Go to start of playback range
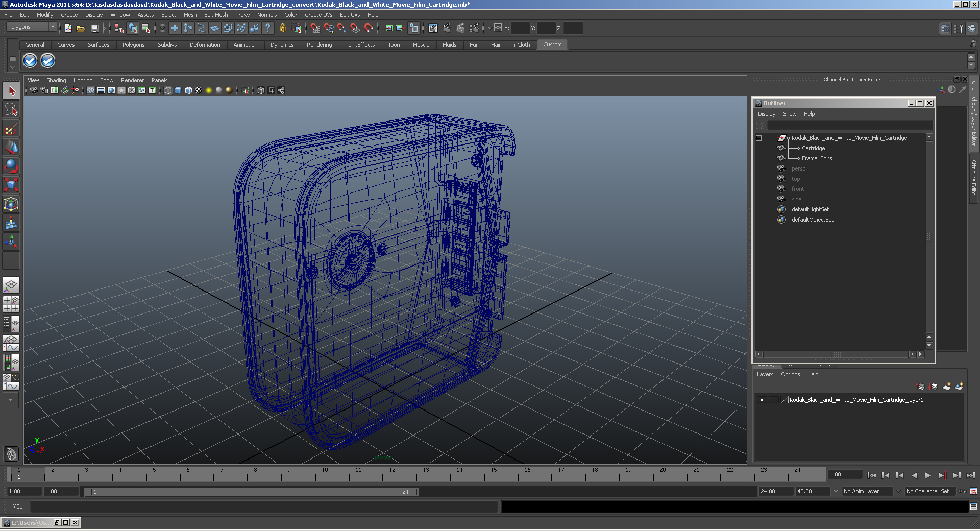 coord(872,475)
